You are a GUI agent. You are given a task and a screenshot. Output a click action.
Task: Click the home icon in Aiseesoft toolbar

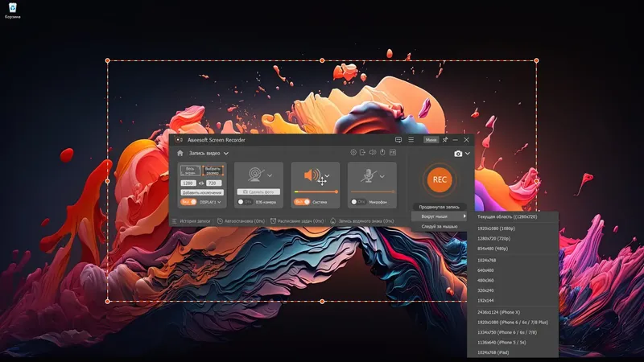point(180,153)
